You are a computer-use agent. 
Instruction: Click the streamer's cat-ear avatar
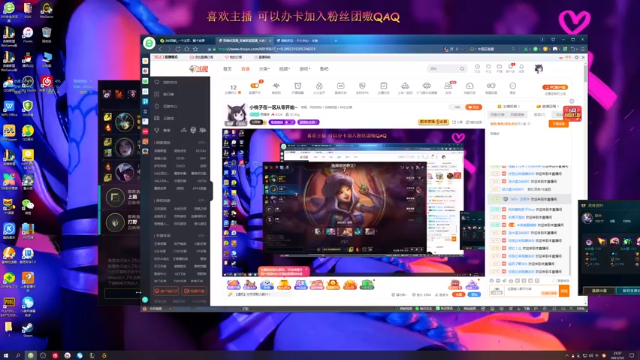click(x=236, y=114)
